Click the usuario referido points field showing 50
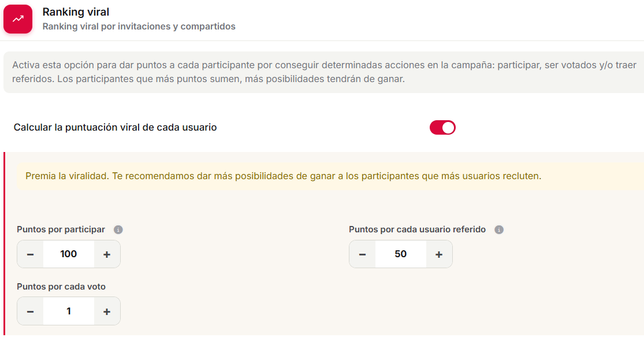The height and width of the screenshot is (341, 644). point(401,254)
